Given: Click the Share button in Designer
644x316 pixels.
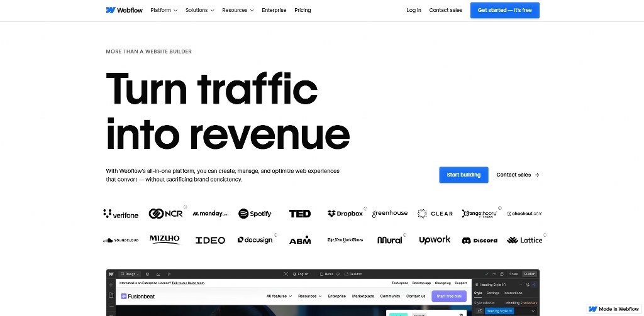Looking at the screenshot, I should (x=514, y=274).
